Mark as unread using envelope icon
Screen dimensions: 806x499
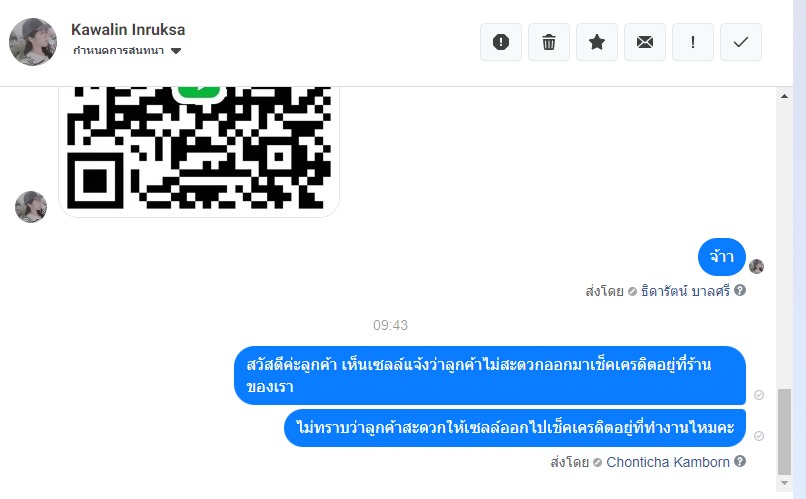(x=645, y=42)
